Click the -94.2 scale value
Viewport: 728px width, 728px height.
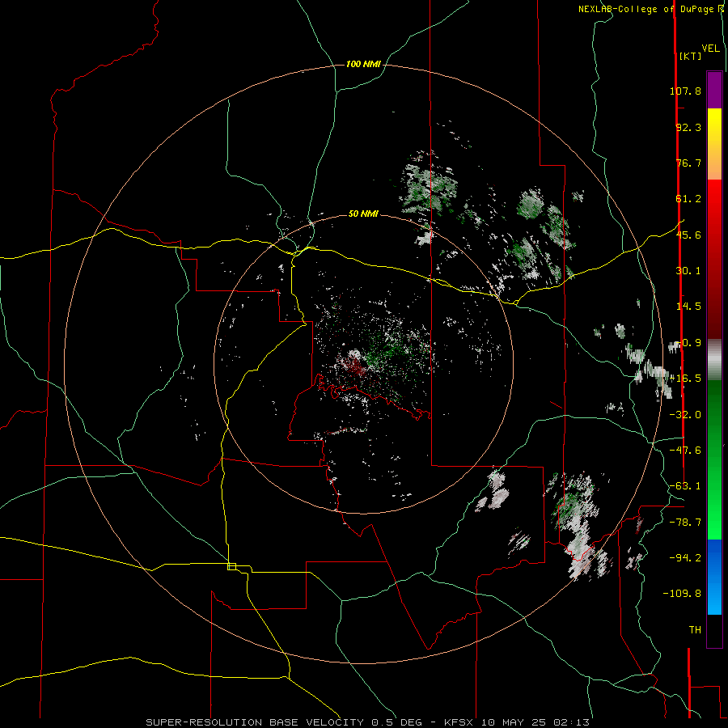pos(685,558)
